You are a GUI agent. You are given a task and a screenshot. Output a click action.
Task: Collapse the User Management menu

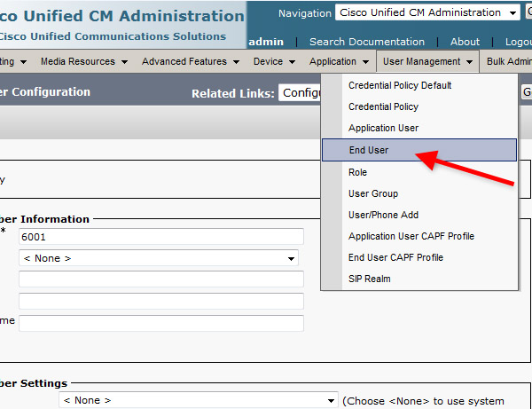click(x=427, y=61)
